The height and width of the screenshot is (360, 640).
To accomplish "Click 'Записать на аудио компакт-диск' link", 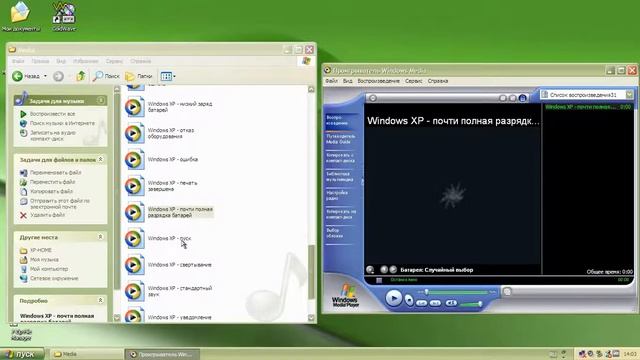I will (x=53, y=136).
